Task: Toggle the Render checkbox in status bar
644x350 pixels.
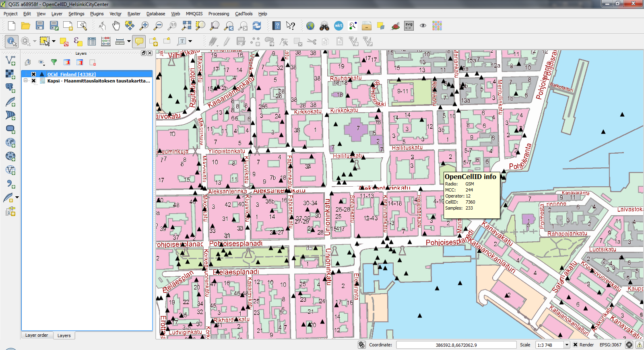Action: tap(576, 345)
